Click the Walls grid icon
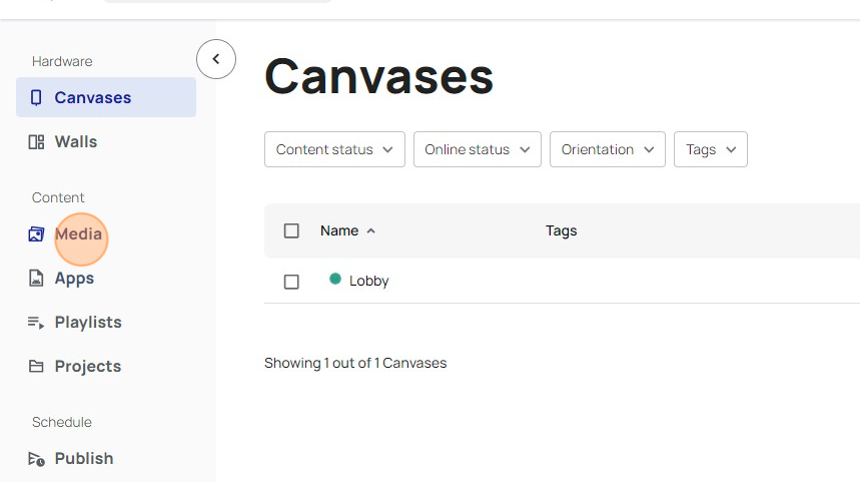 pos(36,142)
